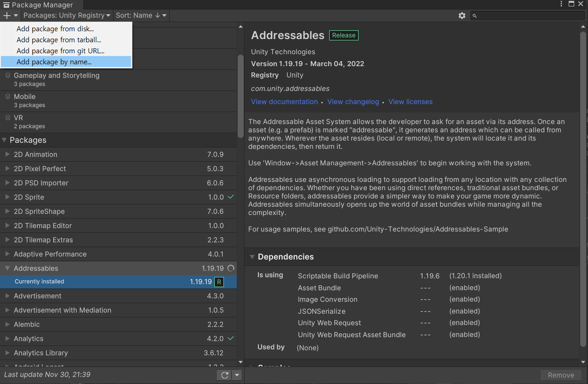Choose Add package from git URL
Viewport: 588px width, 384px height.
pyautogui.click(x=66, y=51)
